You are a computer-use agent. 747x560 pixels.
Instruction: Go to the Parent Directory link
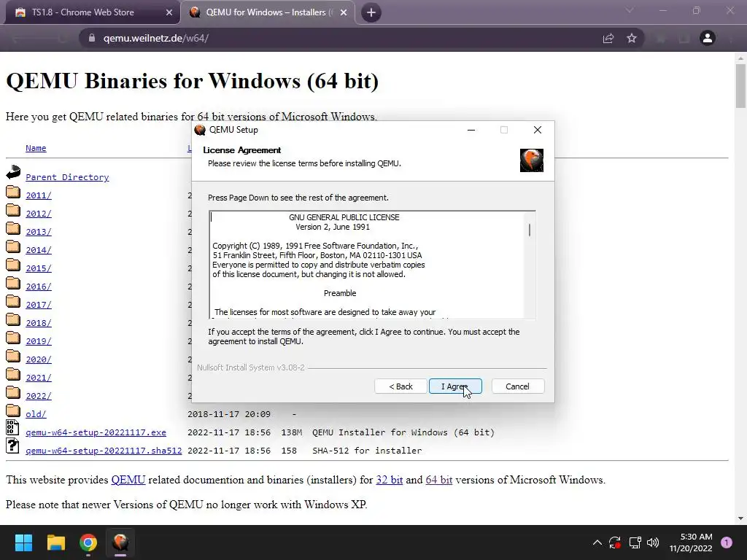click(x=67, y=177)
